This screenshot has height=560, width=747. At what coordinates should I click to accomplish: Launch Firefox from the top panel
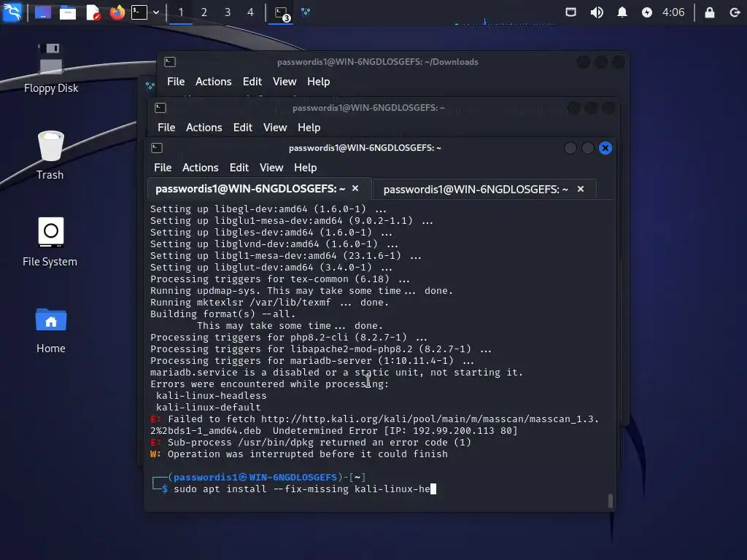coord(117,12)
